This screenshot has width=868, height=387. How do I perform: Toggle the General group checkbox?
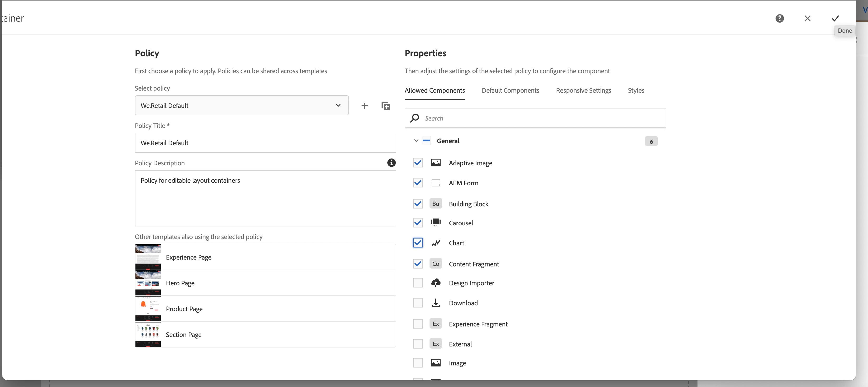pyautogui.click(x=426, y=141)
